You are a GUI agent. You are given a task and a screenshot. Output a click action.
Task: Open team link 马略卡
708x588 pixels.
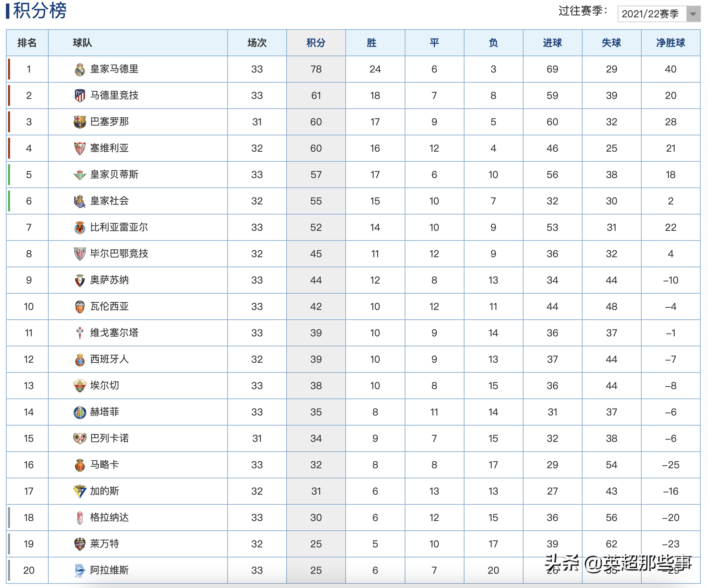(105, 465)
